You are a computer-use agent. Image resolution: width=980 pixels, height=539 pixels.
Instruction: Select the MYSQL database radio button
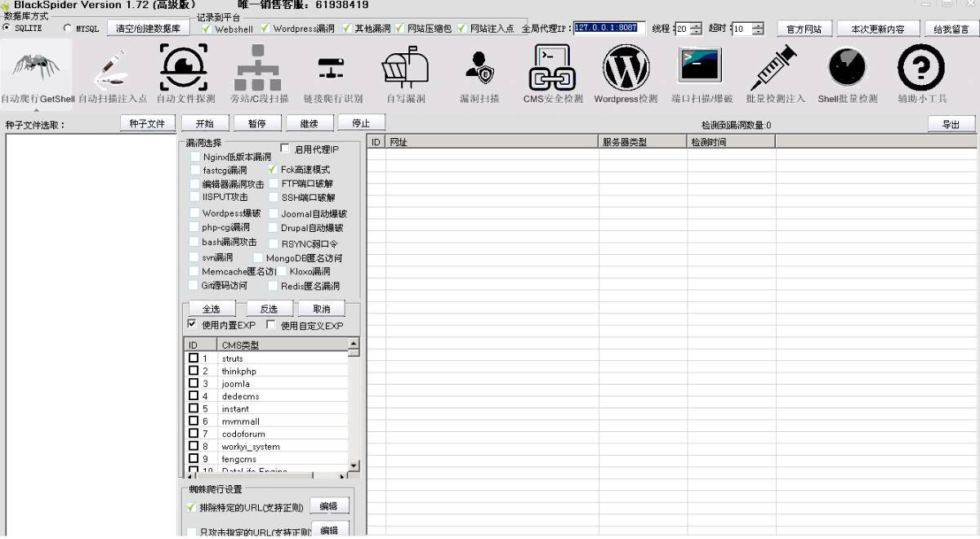(68, 28)
